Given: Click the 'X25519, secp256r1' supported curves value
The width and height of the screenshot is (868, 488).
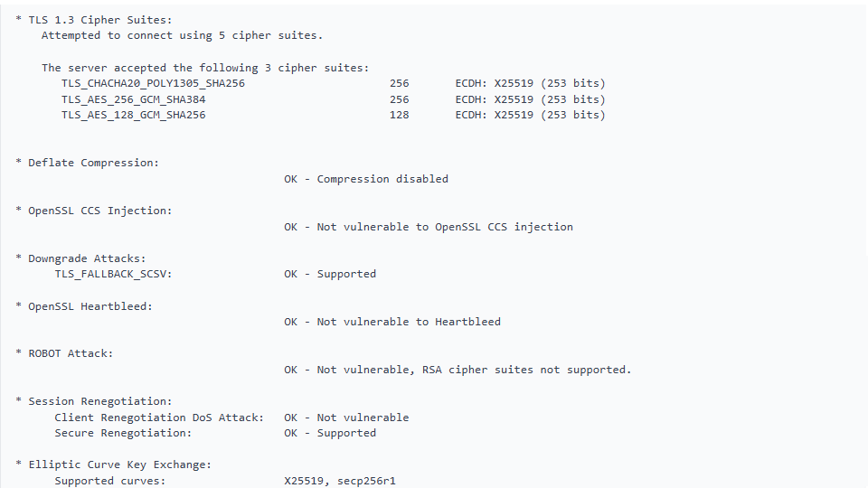Looking at the screenshot, I should coord(339,481).
